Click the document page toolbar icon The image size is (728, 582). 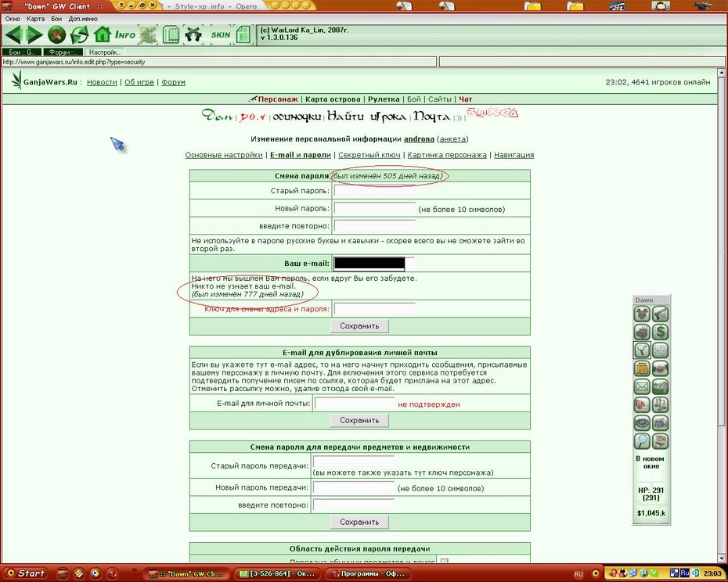pyautogui.click(x=243, y=34)
